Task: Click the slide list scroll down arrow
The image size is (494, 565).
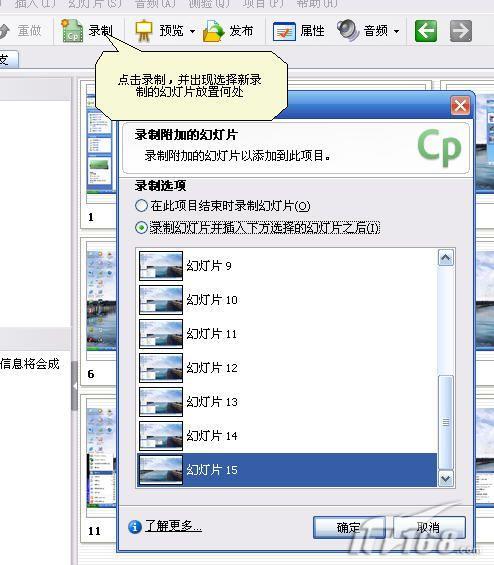Action: click(x=446, y=478)
